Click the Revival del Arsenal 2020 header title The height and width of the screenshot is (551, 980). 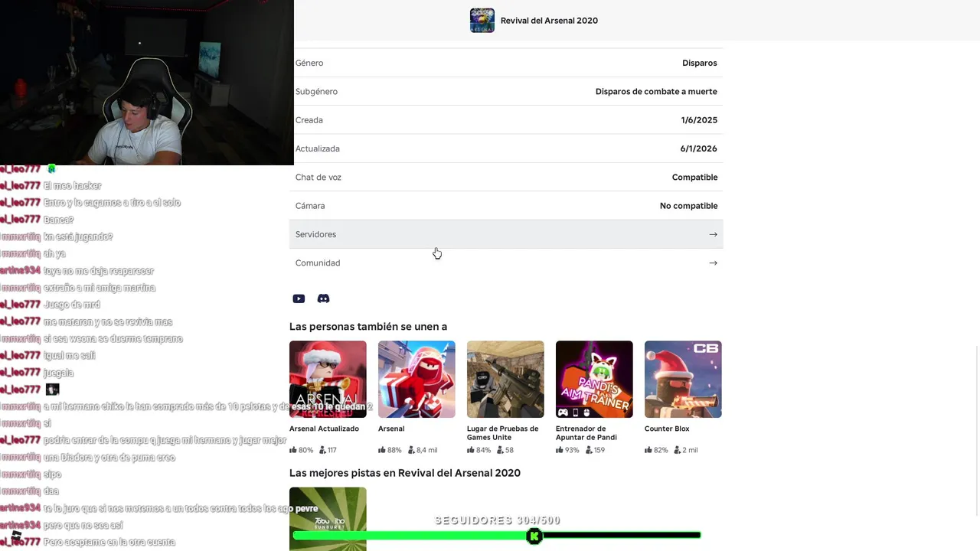tap(549, 21)
